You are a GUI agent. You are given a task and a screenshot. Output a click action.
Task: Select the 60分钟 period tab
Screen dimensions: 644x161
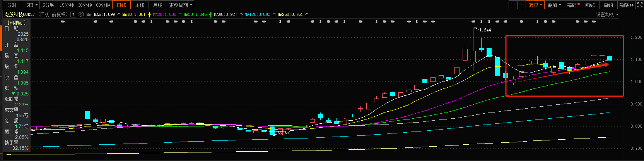(x=103, y=5)
